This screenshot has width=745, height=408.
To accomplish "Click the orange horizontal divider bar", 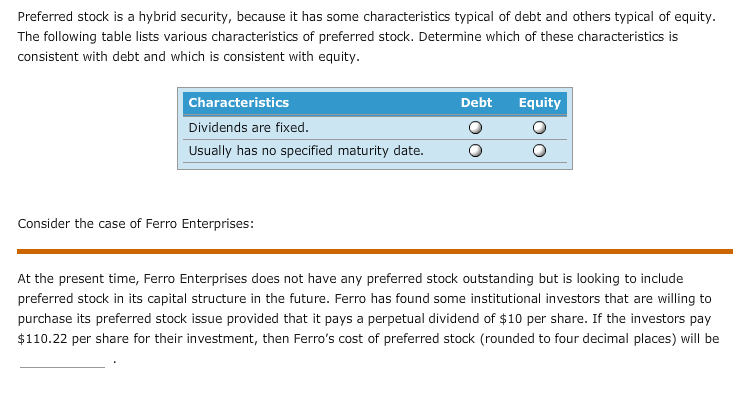I will coord(375,251).
